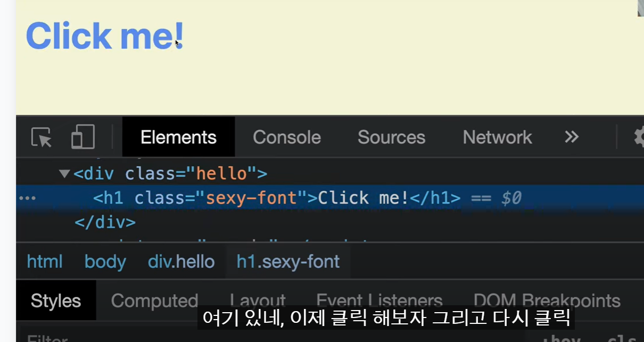Select the h1 sexy-font element row
The height and width of the screenshot is (342, 644).
pyautogui.click(x=330, y=198)
